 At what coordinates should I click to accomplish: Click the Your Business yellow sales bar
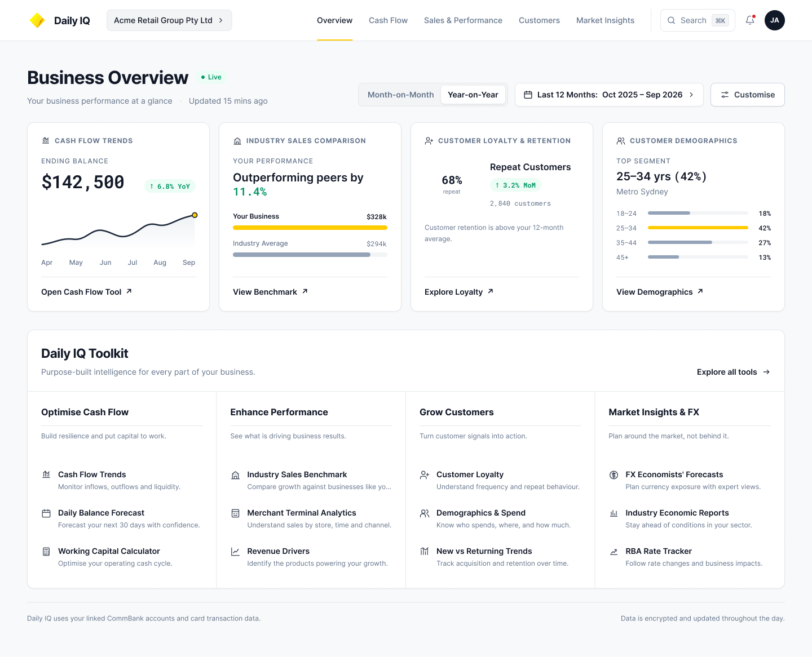tap(310, 228)
